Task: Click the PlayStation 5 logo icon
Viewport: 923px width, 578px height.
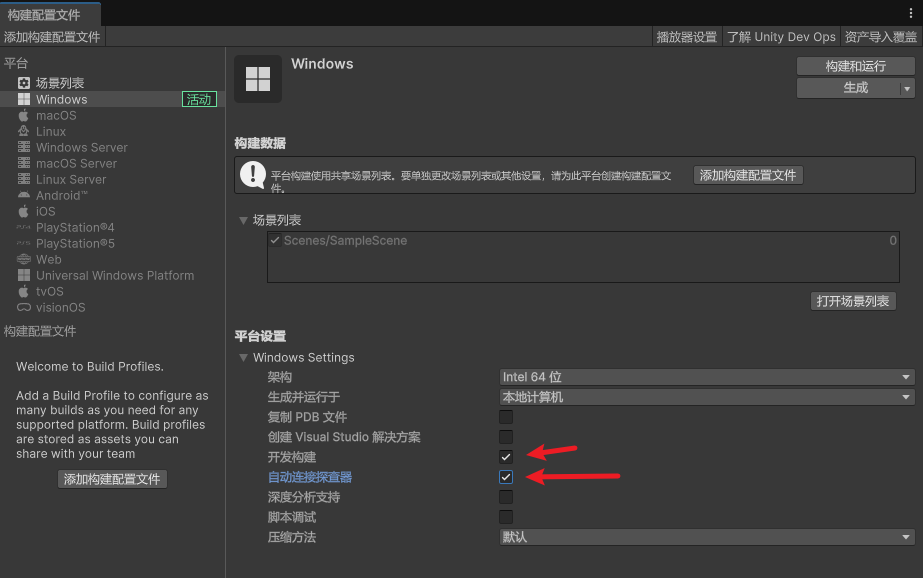Action: click(x=24, y=243)
